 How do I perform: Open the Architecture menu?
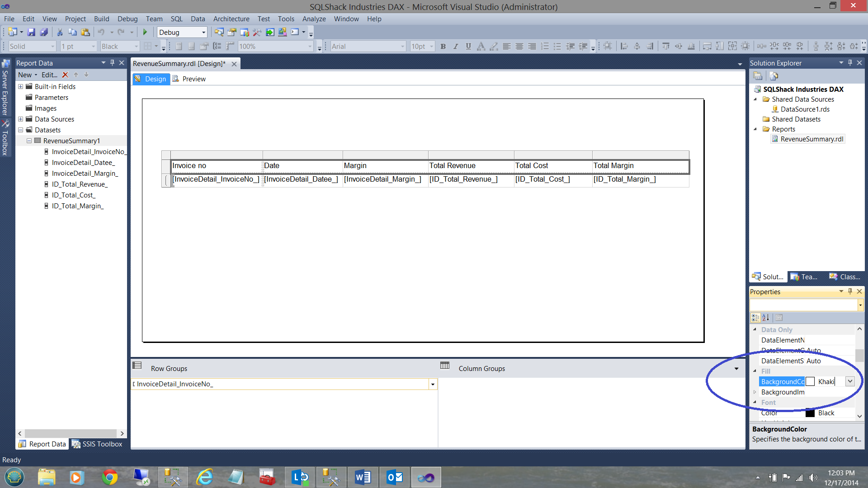click(x=231, y=19)
